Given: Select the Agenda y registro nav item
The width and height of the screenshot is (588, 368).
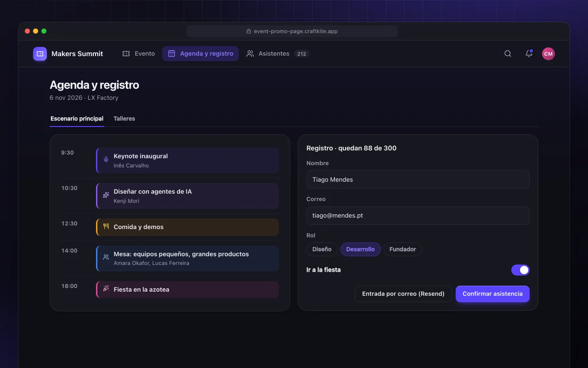Looking at the screenshot, I should click(200, 54).
